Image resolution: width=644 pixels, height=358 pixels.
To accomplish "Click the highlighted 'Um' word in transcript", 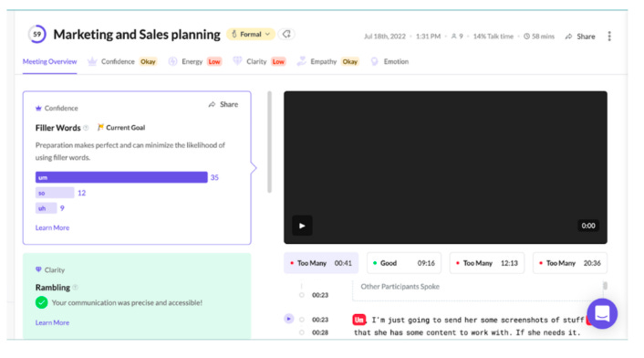I will pyautogui.click(x=359, y=320).
